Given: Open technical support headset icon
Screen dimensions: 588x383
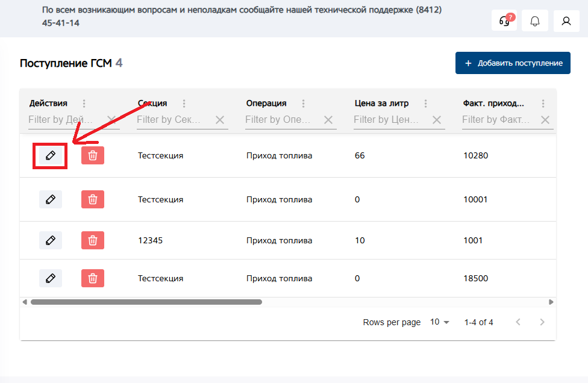Looking at the screenshot, I should point(504,21).
